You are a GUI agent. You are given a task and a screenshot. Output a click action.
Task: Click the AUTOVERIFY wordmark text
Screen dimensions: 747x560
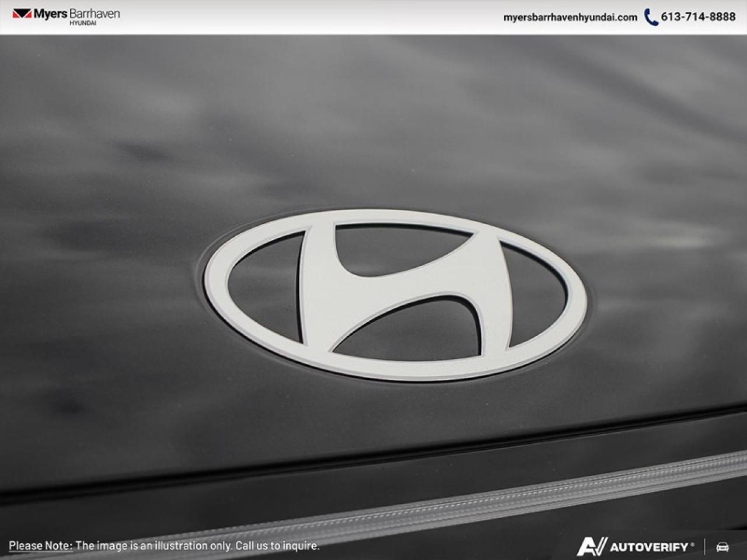(x=649, y=547)
